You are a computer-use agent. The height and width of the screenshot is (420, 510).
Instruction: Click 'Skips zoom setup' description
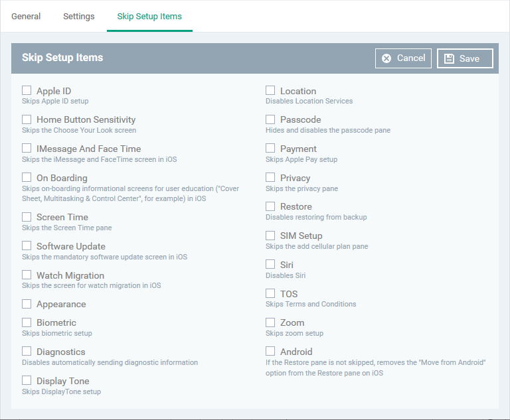(x=294, y=334)
